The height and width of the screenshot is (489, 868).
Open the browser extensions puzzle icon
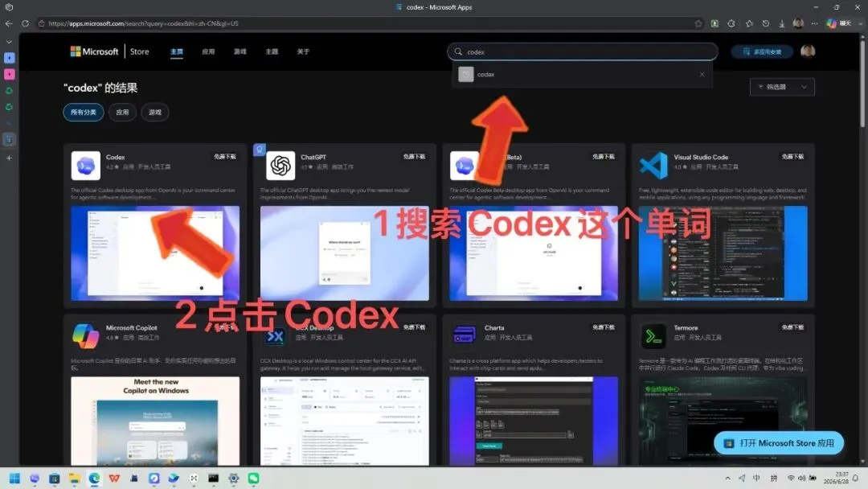[731, 23]
